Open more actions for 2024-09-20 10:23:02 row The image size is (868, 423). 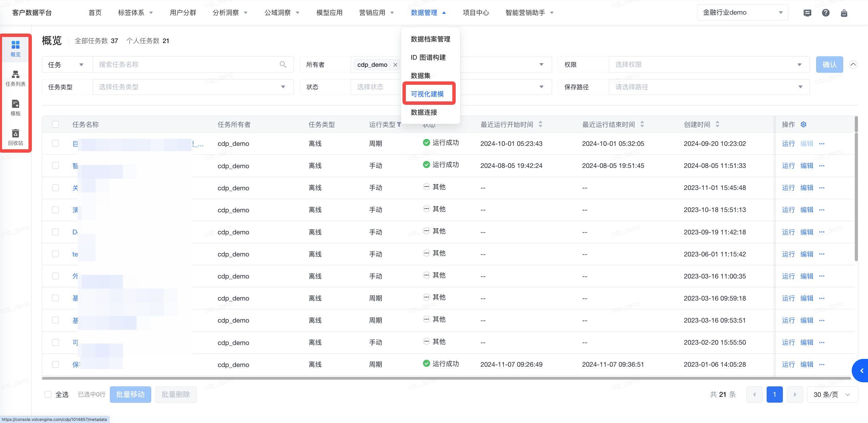pos(822,143)
